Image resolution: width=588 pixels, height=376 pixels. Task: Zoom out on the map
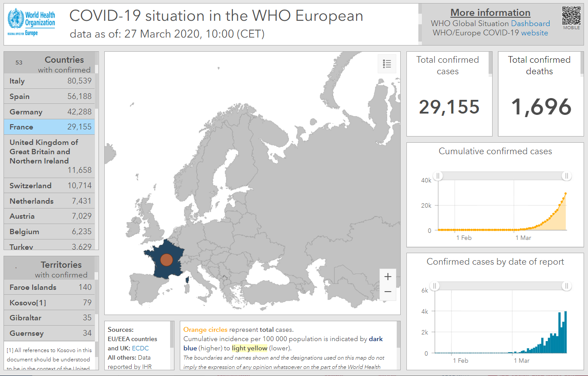point(387,292)
